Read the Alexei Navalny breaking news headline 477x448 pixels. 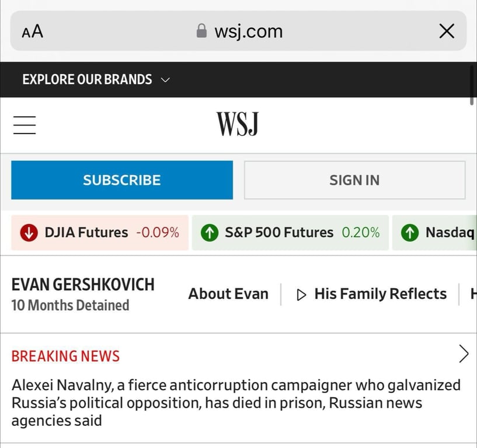[236, 402]
